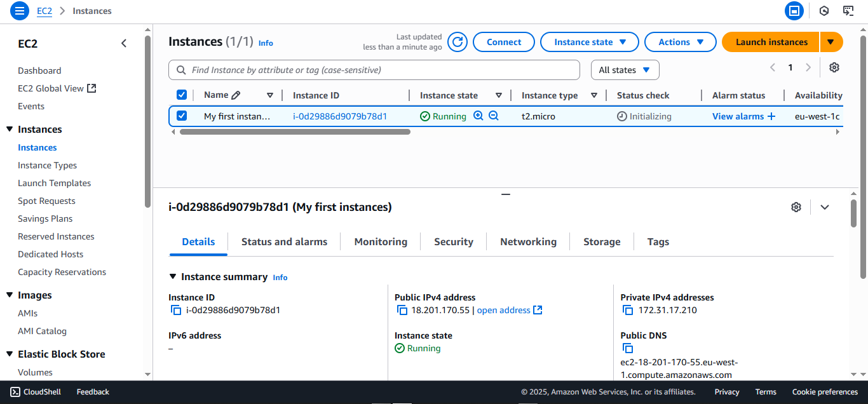Refresh the instances list
868x404 pixels.
pyautogui.click(x=457, y=41)
